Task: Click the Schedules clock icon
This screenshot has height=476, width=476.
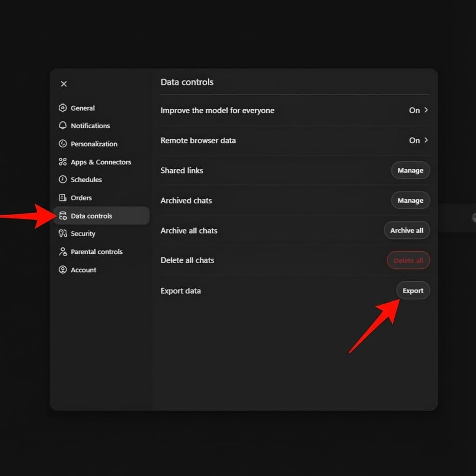Action: (x=63, y=179)
